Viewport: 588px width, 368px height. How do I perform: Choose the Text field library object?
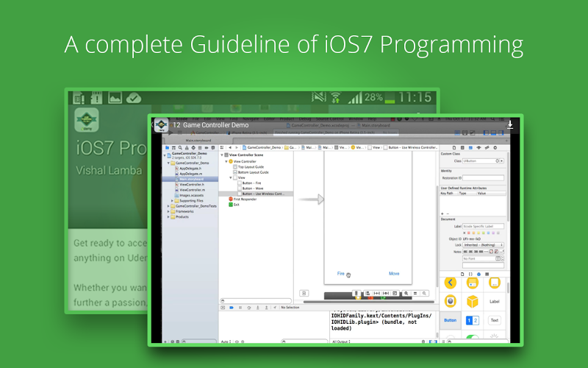pyautogui.click(x=494, y=320)
